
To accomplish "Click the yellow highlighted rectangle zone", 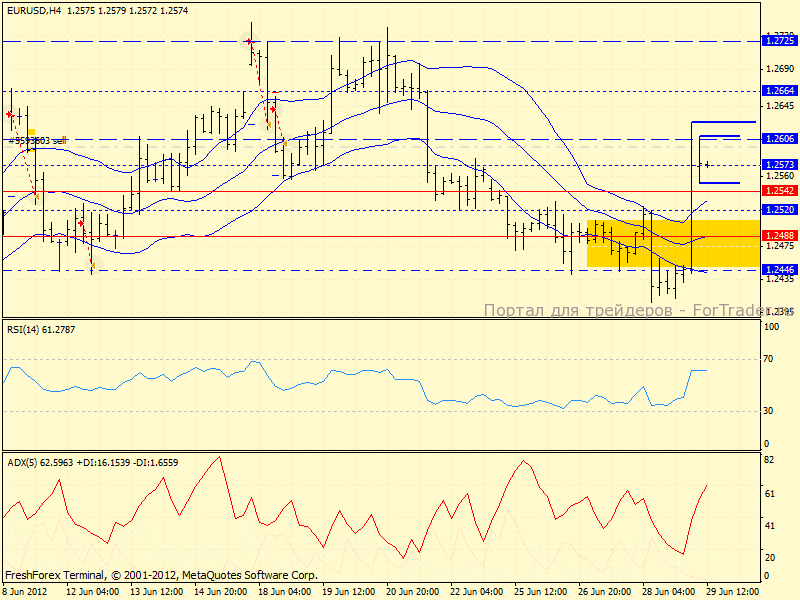I will (x=673, y=243).
